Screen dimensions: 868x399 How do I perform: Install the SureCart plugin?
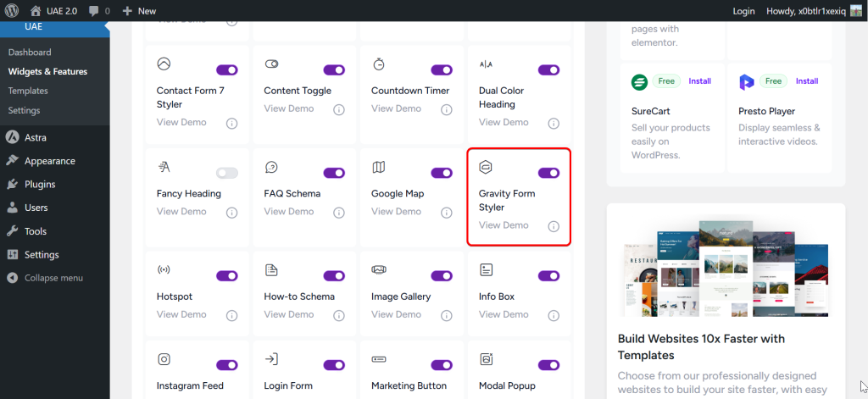[x=699, y=81]
